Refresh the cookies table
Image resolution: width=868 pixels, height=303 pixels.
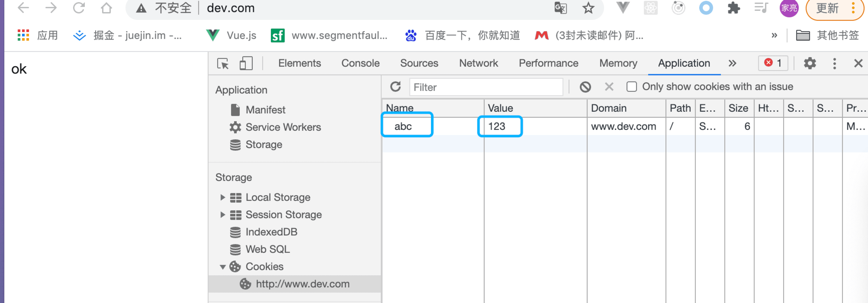[x=395, y=87]
